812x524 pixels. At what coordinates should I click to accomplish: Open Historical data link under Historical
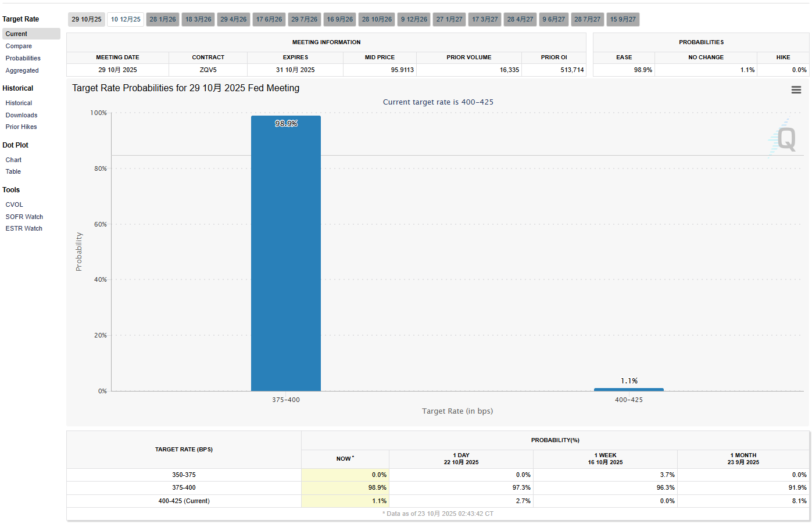click(19, 103)
